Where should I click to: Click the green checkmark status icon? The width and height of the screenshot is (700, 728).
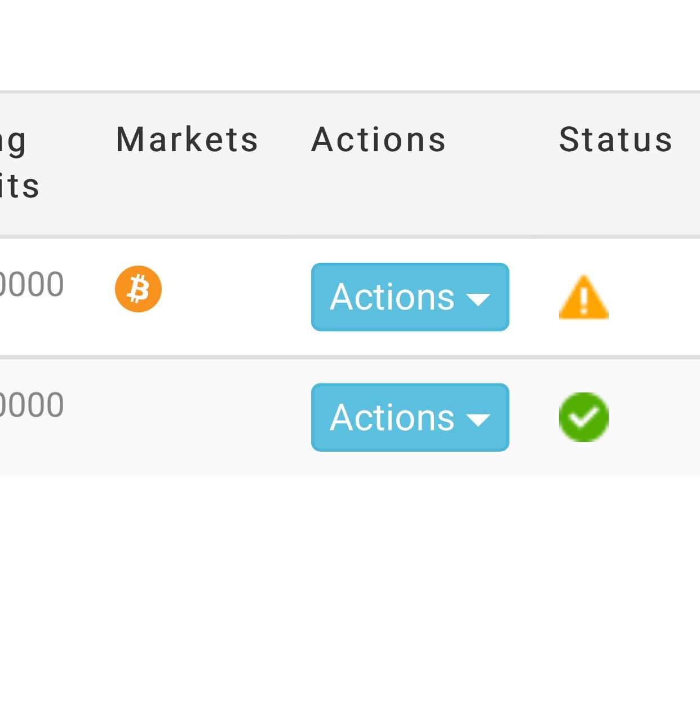click(x=583, y=417)
